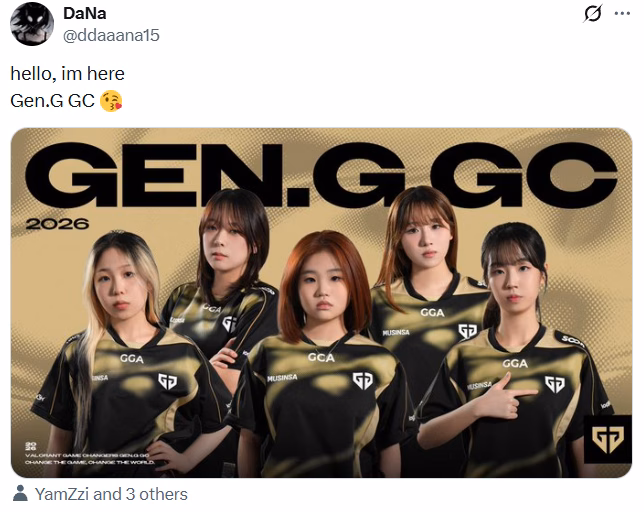The image size is (644, 512).
Task: Click the person icon beside tagged users
Action: click(x=20, y=493)
